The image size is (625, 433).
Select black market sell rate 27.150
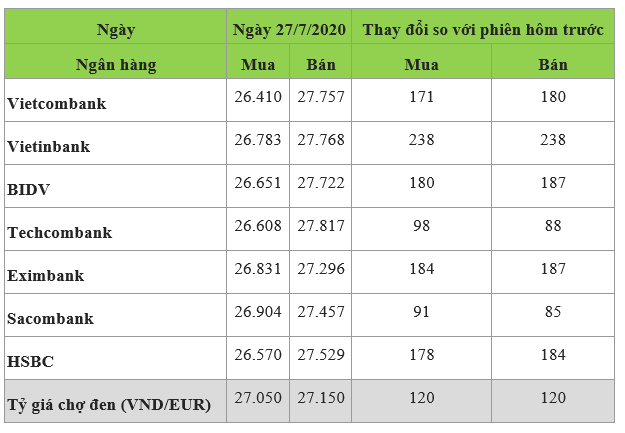point(321,398)
